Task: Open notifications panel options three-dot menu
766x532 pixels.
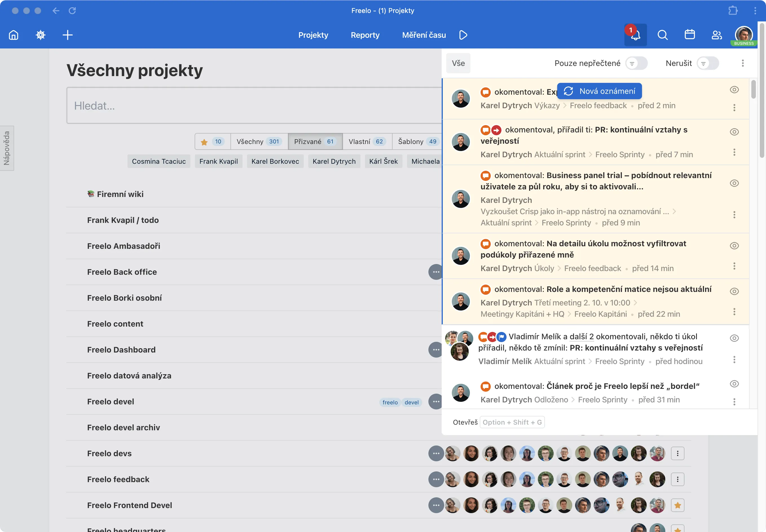Action: (x=743, y=63)
